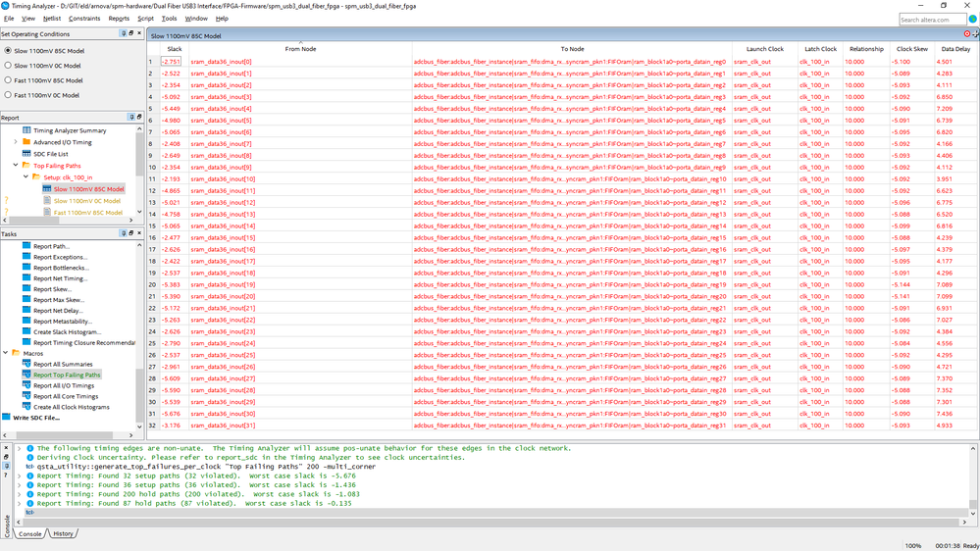Collapse the Top Failing Paths tree node
Screen dimensions: 980x551
click(15, 166)
